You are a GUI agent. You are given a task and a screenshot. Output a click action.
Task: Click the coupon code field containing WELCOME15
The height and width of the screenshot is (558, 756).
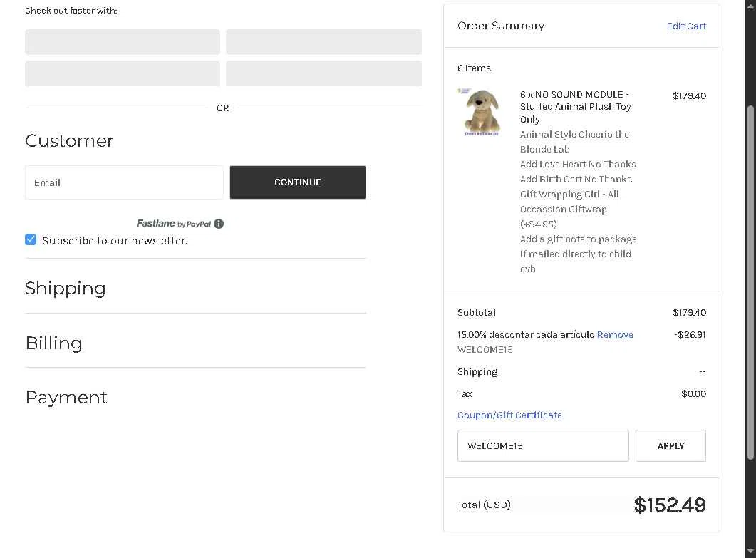click(x=543, y=445)
